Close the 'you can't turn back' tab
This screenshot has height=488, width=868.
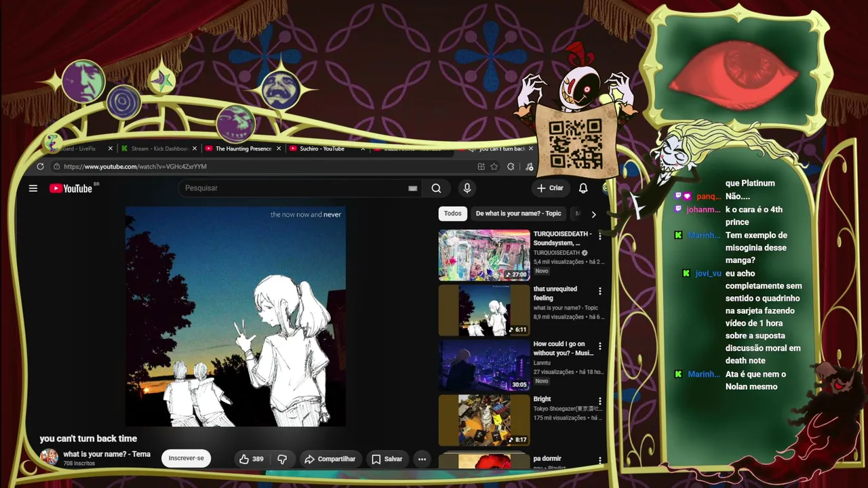click(x=530, y=148)
